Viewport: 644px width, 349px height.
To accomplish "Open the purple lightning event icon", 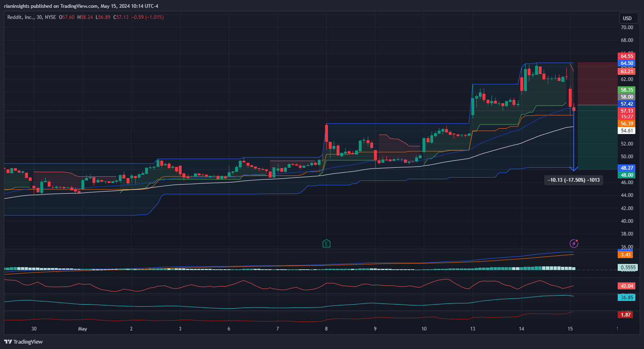I will tap(574, 244).
